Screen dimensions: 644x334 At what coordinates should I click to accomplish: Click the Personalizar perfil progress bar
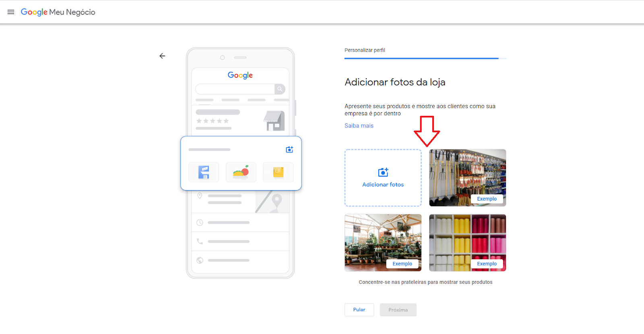[x=425, y=58]
